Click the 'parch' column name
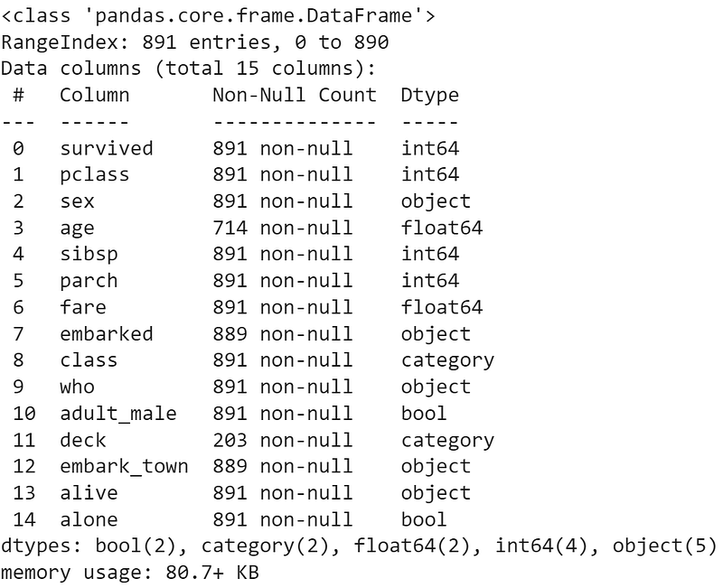Image resolution: width=723 pixels, height=588 pixels. click(89, 281)
